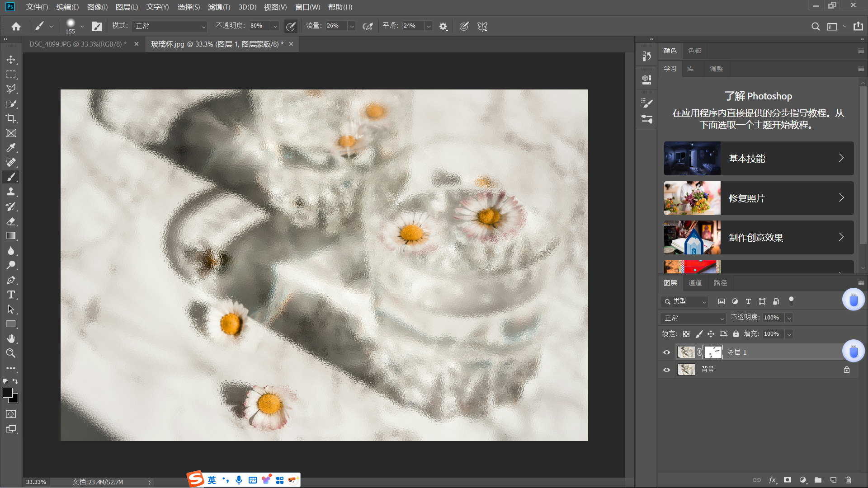Select the Eraser tool
Viewport: 868px width, 488px height.
click(x=11, y=221)
